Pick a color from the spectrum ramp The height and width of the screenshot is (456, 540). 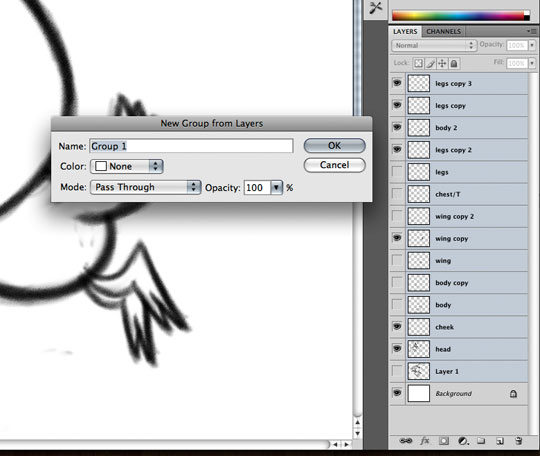pos(458,15)
